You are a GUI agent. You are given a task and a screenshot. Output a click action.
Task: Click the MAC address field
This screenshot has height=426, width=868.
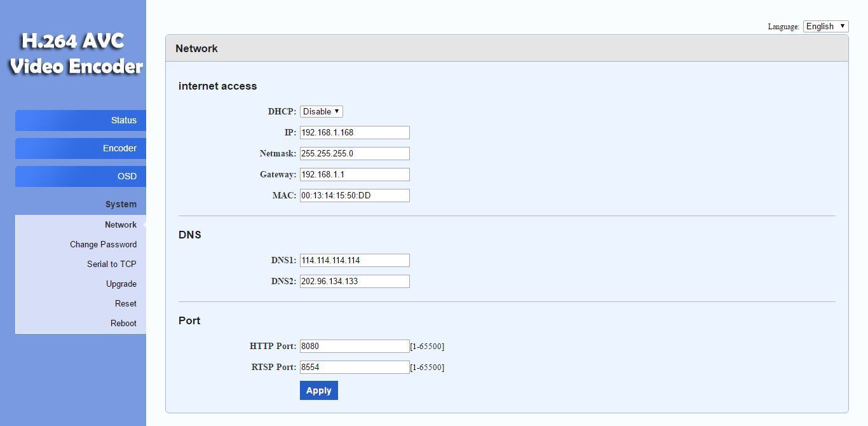pos(354,195)
